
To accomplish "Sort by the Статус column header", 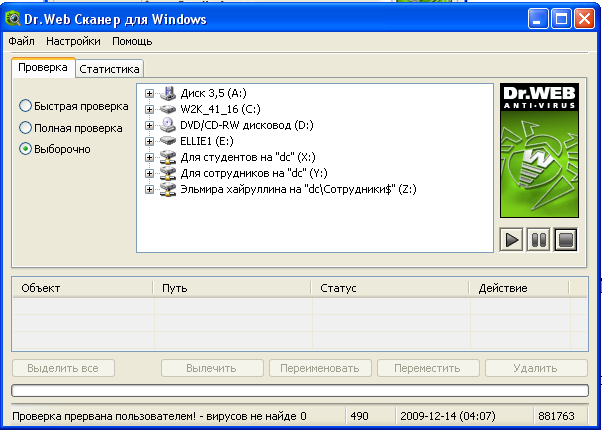I will 390,288.
